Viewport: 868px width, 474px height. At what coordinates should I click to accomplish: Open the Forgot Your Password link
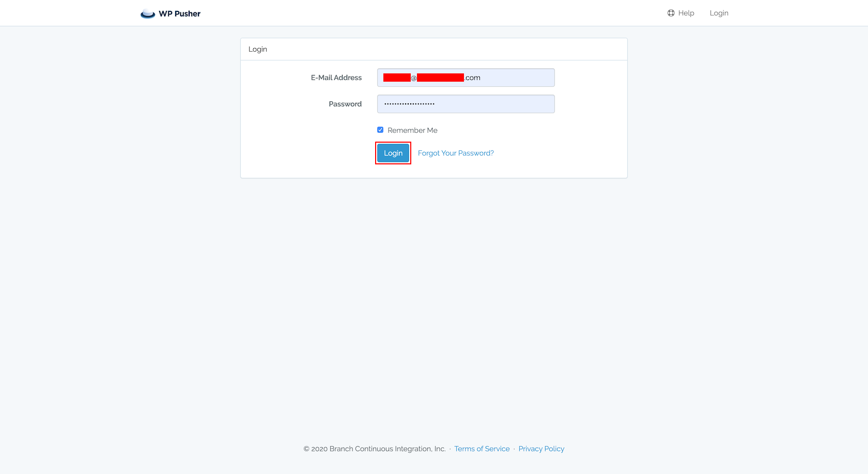coord(455,152)
